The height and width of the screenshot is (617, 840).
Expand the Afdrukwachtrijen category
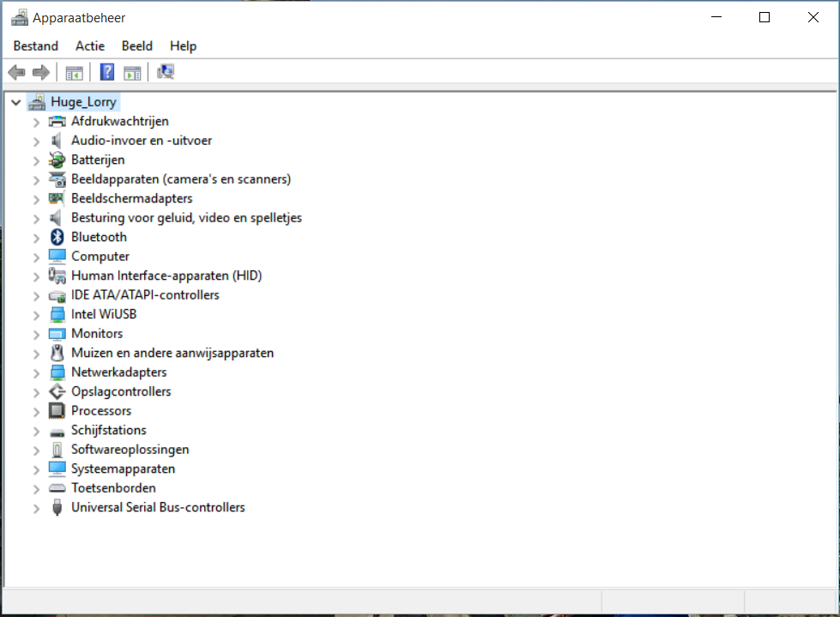coord(36,122)
